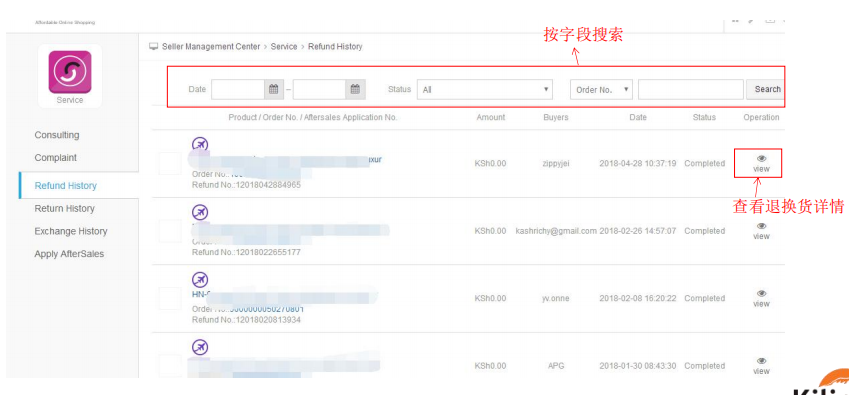View refund details for APG
Image resolution: width=849 pixels, height=395 pixels.
[x=761, y=366]
